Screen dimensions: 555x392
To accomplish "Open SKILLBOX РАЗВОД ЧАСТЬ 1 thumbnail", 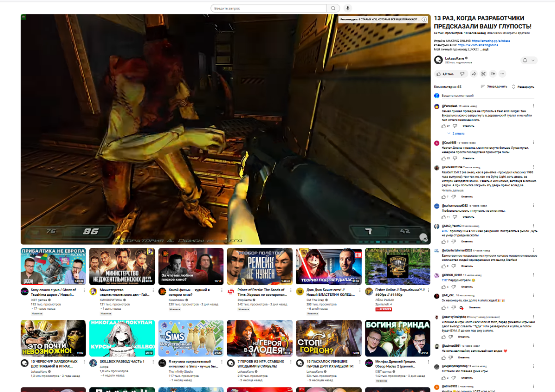I will [122, 338].
